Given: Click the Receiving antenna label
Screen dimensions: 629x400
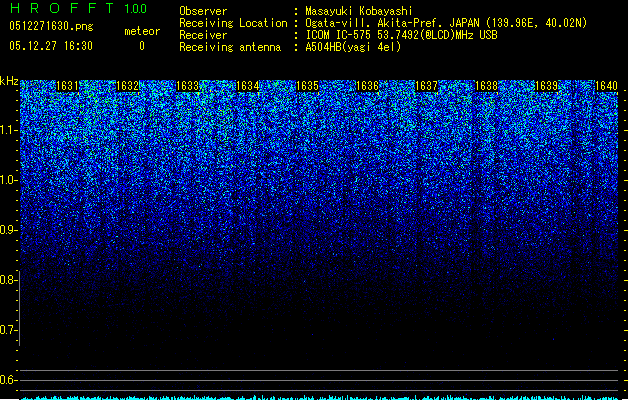Looking at the screenshot, I should [230, 47].
